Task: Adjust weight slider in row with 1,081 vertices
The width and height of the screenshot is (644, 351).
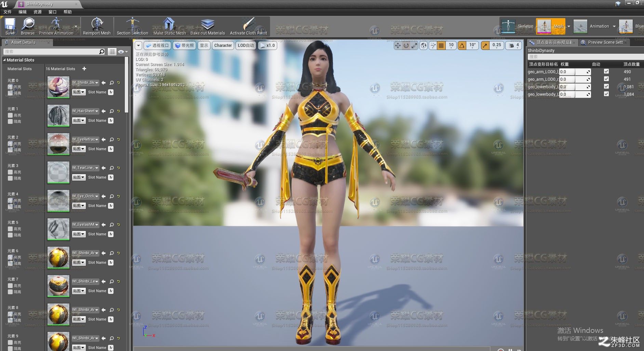Action: [575, 87]
